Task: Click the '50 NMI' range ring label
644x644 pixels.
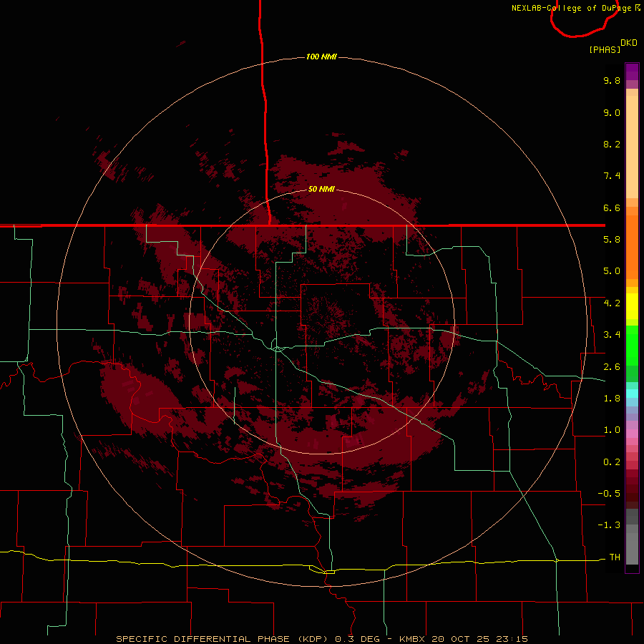Action: click(x=321, y=189)
